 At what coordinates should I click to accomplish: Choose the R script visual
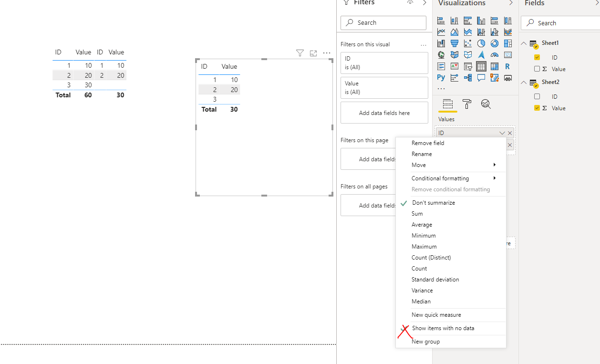(507, 66)
